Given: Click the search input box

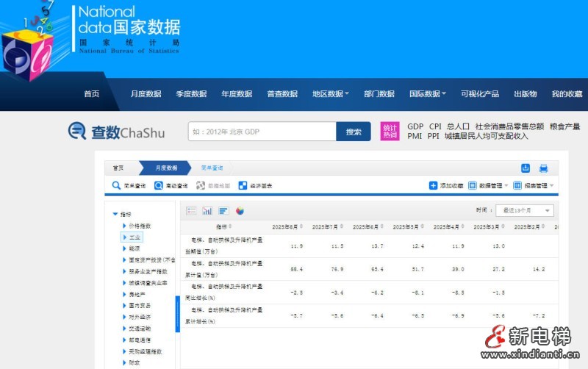Looking at the screenshot, I should click(x=262, y=132).
